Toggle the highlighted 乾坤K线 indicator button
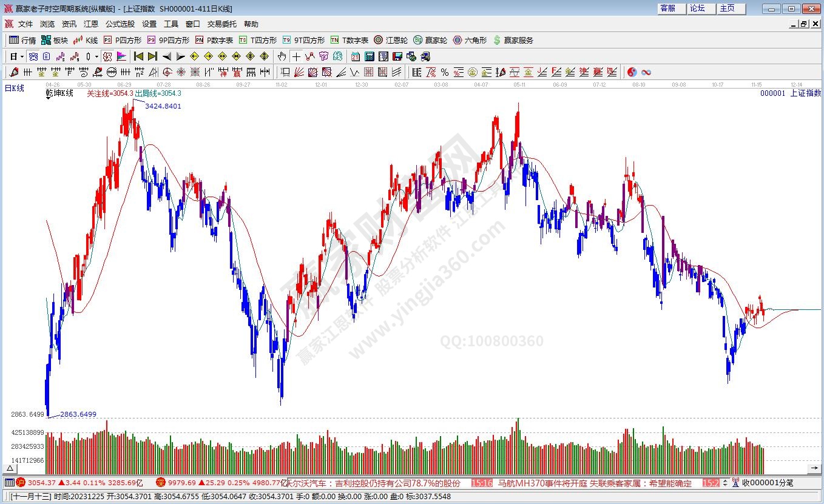The image size is (824, 504). (x=107, y=56)
